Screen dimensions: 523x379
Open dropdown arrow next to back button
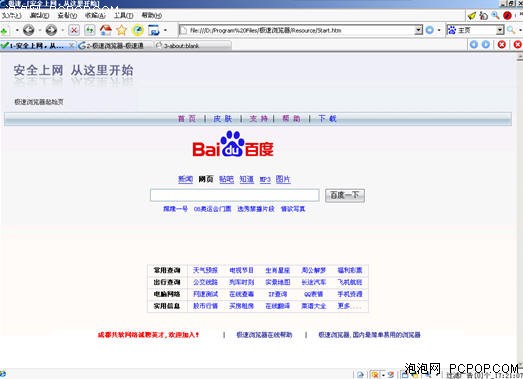click(x=40, y=30)
